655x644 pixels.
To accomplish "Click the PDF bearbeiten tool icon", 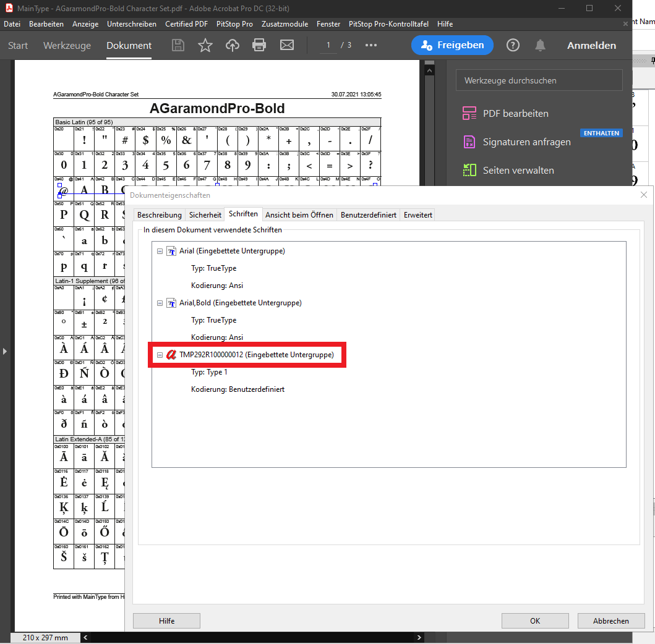I will point(469,113).
